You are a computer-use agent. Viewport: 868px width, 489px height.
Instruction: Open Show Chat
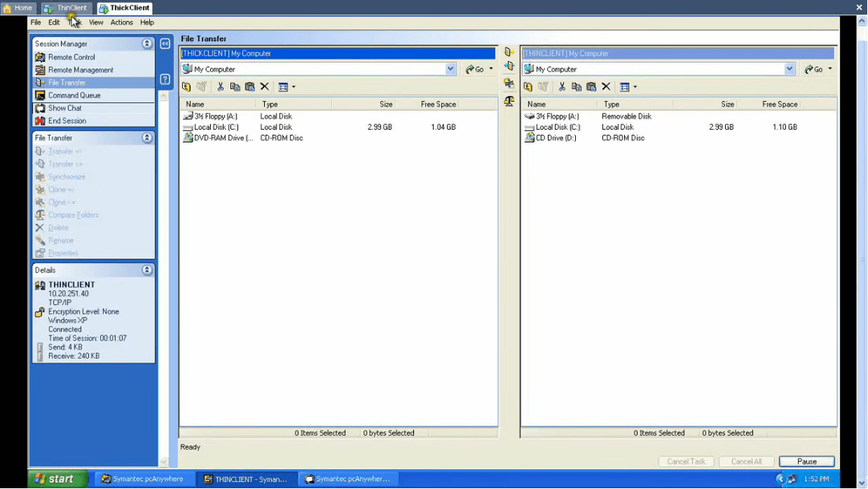64,108
